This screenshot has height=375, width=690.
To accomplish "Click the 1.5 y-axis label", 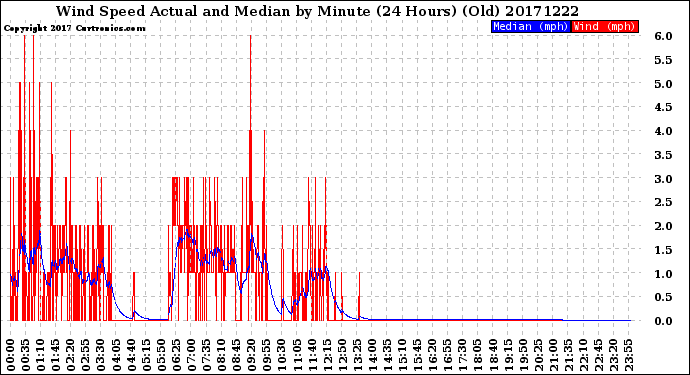I will tap(663, 250).
